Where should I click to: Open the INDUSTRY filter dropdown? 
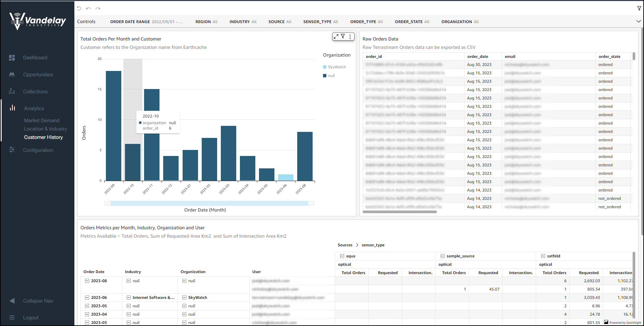pos(243,22)
